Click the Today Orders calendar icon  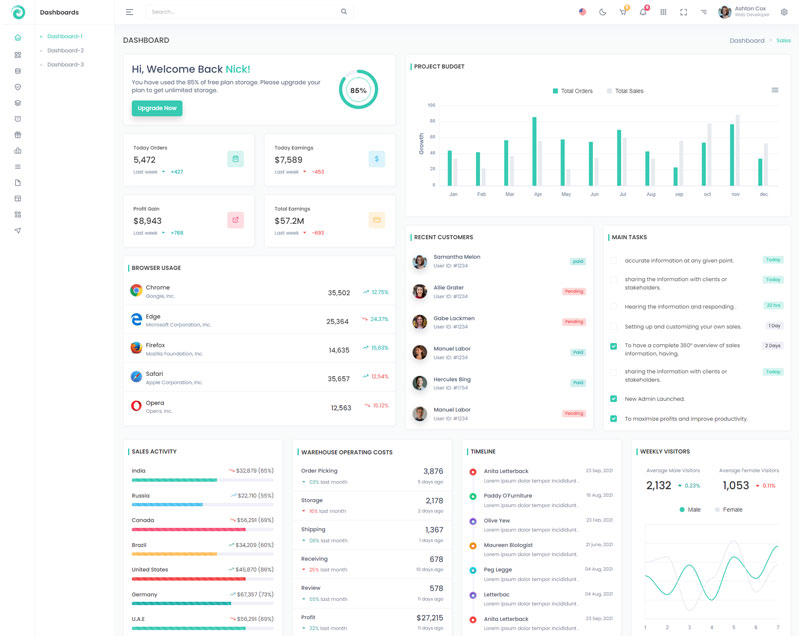[x=235, y=158]
